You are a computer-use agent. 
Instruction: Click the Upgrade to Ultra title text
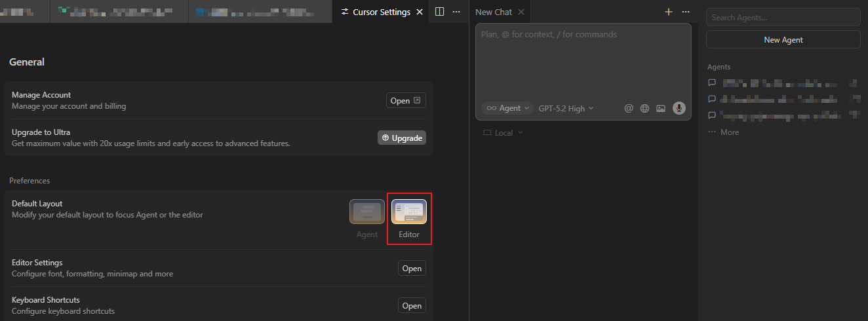41,132
